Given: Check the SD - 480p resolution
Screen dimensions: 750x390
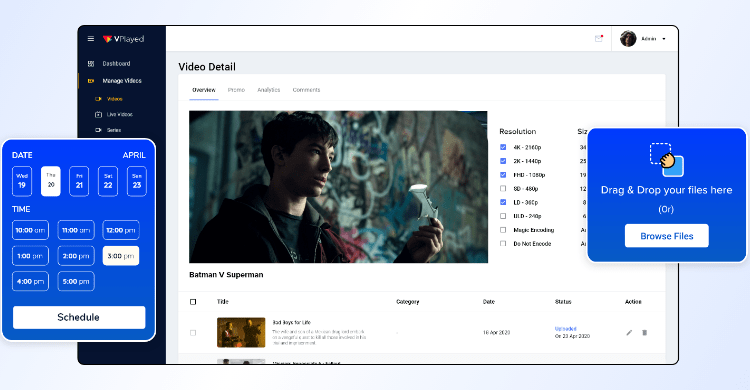Looking at the screenshot, I should pos(503,189).
